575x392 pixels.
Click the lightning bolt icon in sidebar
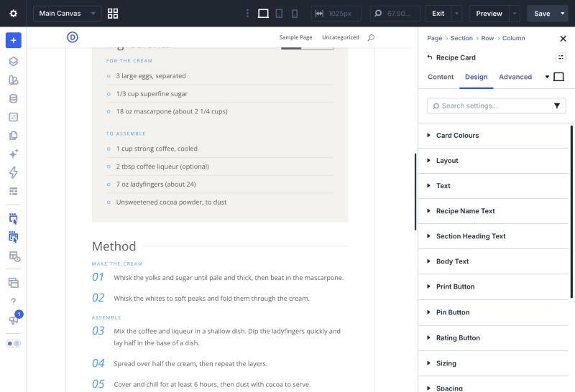13,172
